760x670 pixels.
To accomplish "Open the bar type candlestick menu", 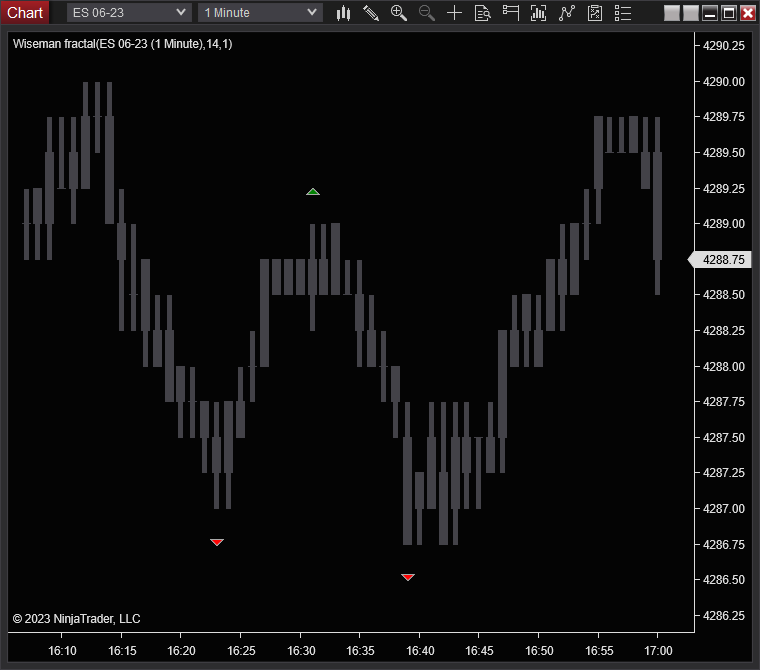I will pyautogui.click(x=343, y=13).
